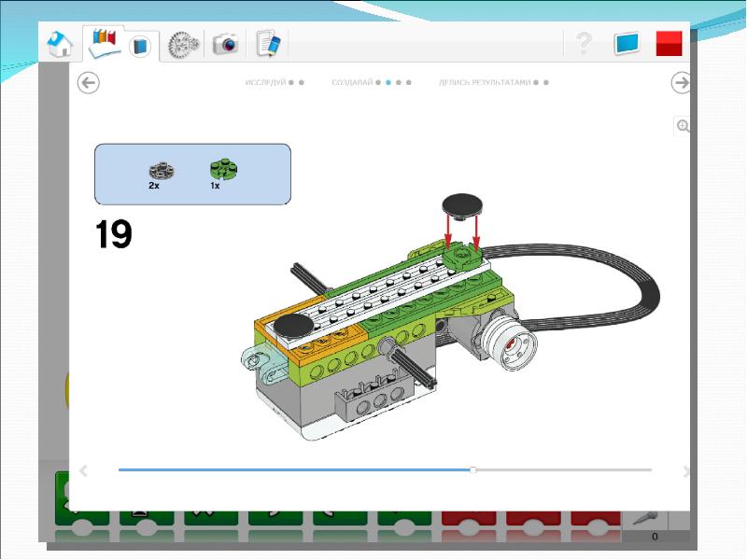Select the highlighted blue dot under СОЗДАВАЙ
The image size is (747, 560).
pos(388,82)
